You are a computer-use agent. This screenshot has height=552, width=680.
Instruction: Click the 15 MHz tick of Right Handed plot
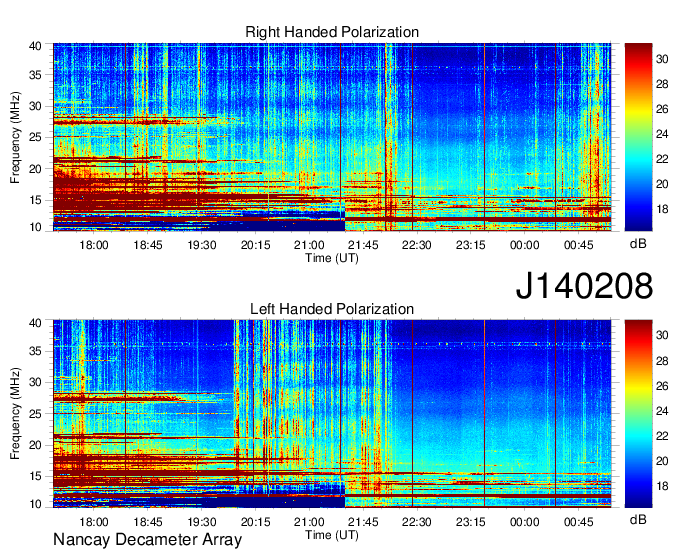point(35,200)
